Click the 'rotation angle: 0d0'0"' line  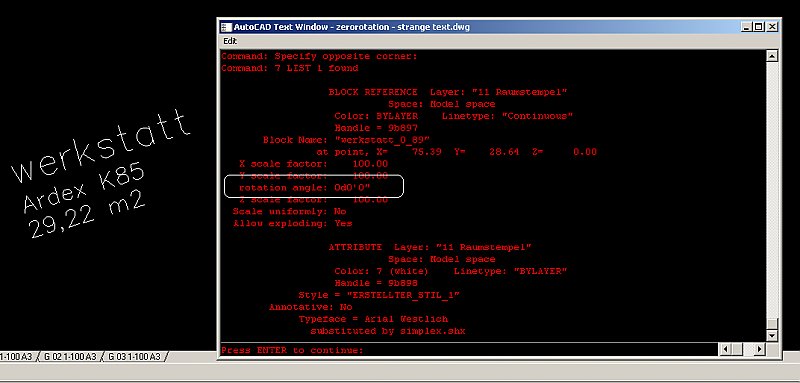(x=305, y=188)
